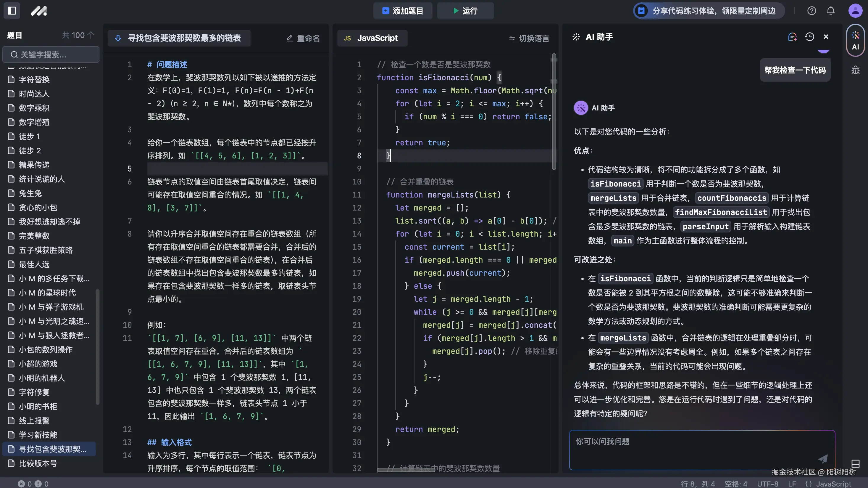
Task: Click the user avatar in top right
Action: (x=855, y=10)
